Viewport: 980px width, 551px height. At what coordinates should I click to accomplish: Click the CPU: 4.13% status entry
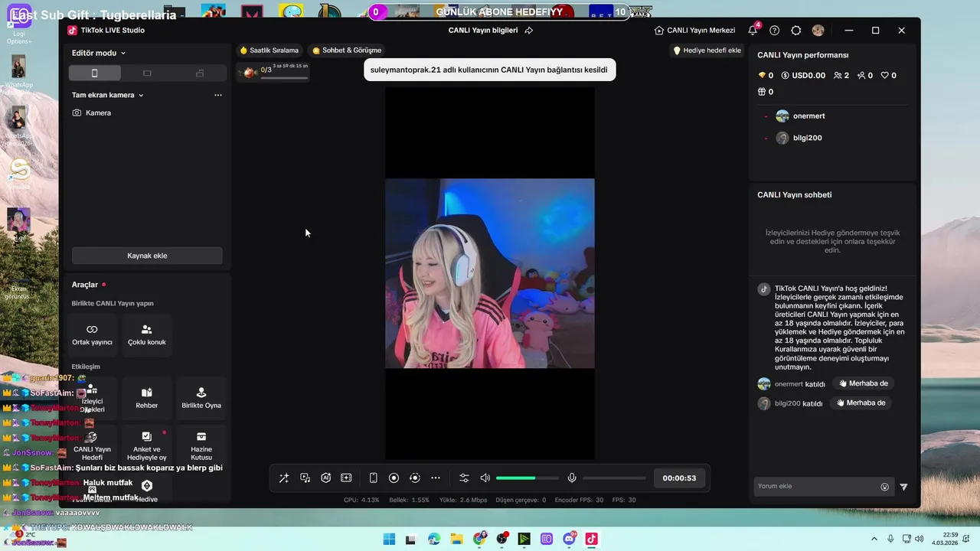[361, 500]
